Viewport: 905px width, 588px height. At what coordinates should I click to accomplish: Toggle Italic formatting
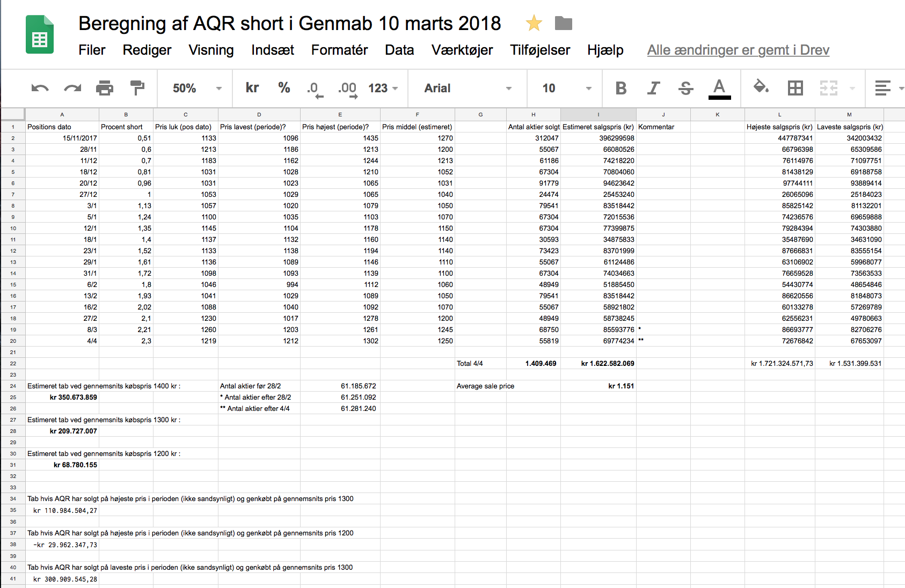[x=653, y=88]
